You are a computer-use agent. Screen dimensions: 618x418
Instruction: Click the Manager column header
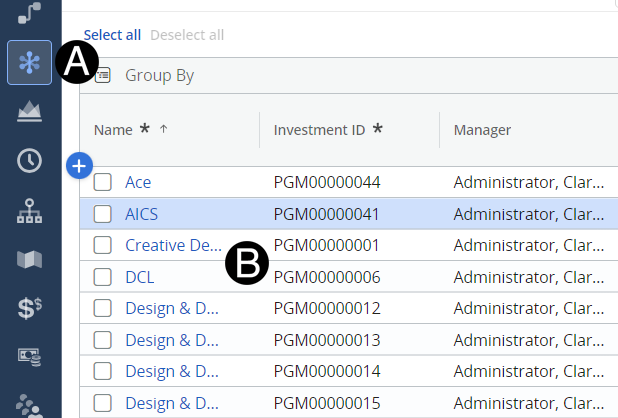[482, 130]
